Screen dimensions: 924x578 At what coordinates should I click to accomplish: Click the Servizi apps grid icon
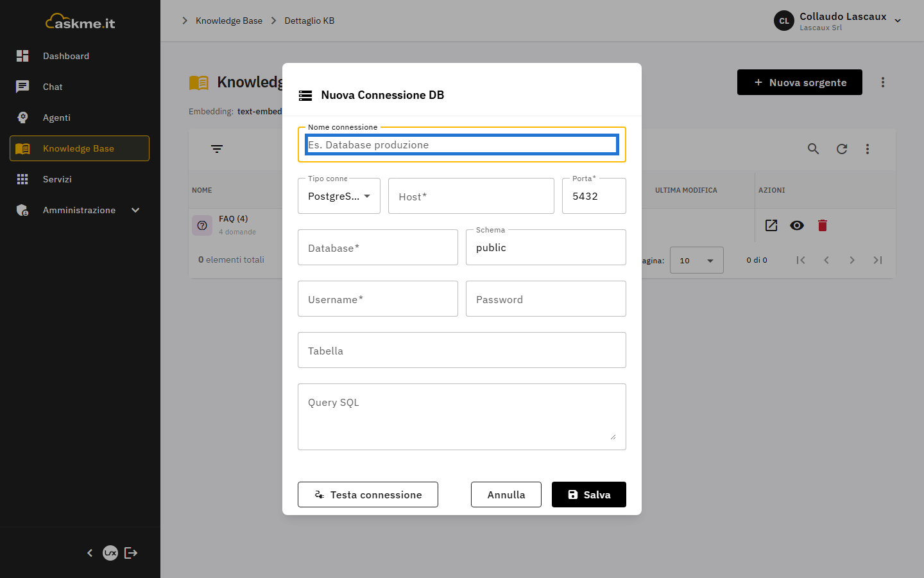click(22, 179)
